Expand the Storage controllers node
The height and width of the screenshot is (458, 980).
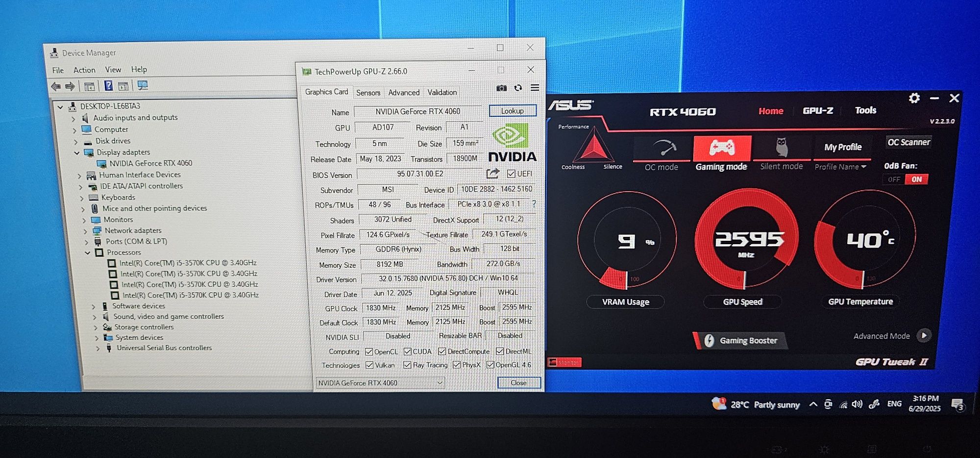95,328
